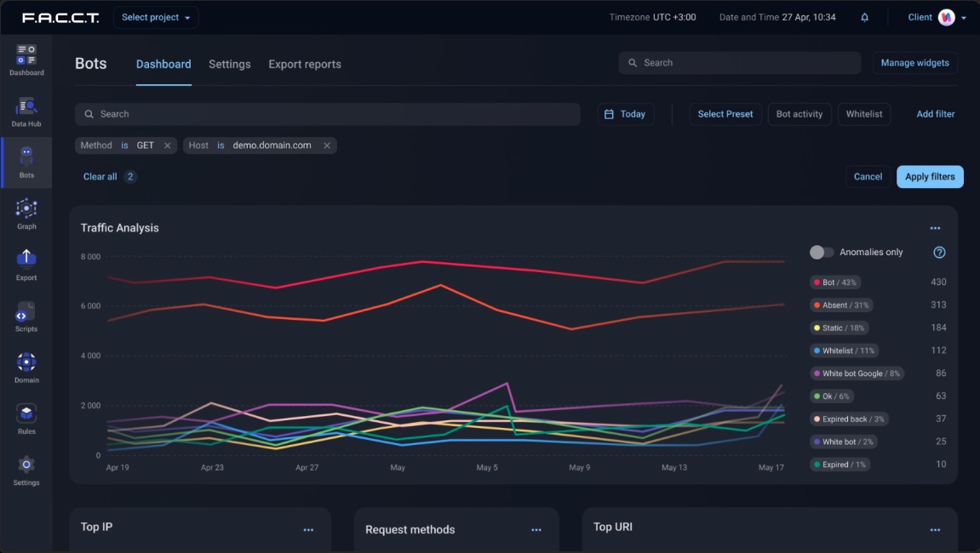Toggle the Anomalies only switch

pos(821,253)
